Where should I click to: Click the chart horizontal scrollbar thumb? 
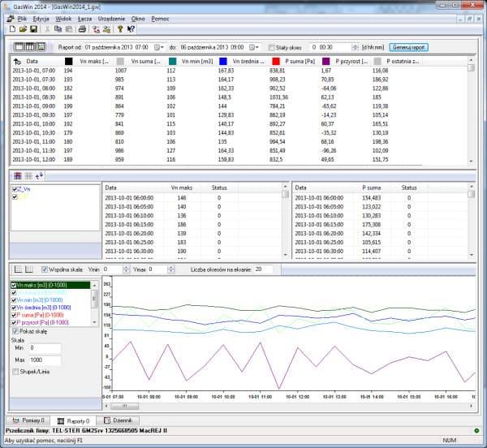(125, 406)
